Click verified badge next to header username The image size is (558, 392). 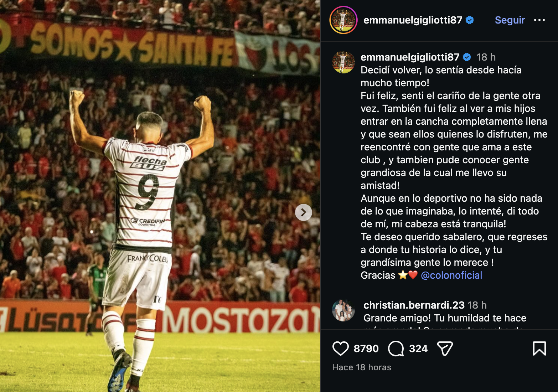click(x=470, y=20)
